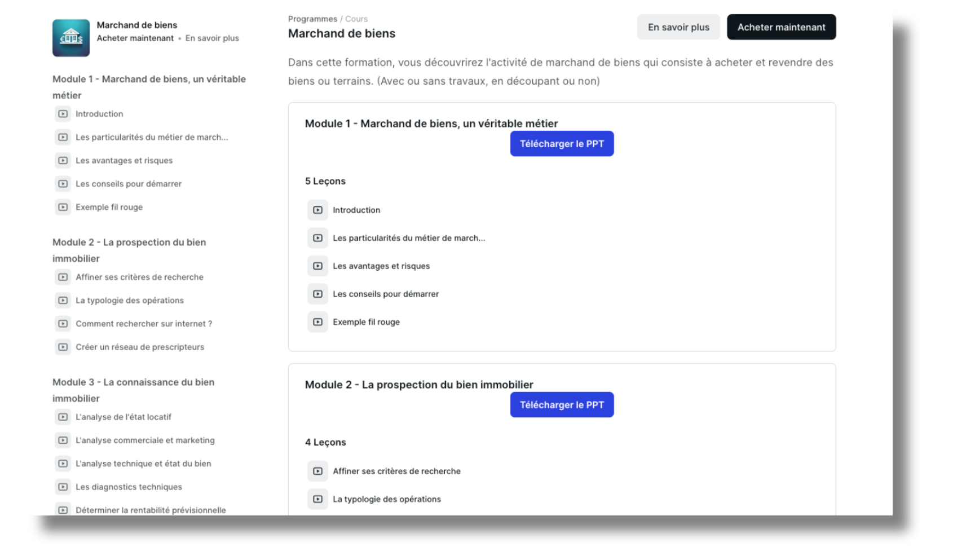The width and height of the screenshot is (953, 560).
Task: Click video icon beside sidebar Introduction lesson
Action: click(63, 114)
